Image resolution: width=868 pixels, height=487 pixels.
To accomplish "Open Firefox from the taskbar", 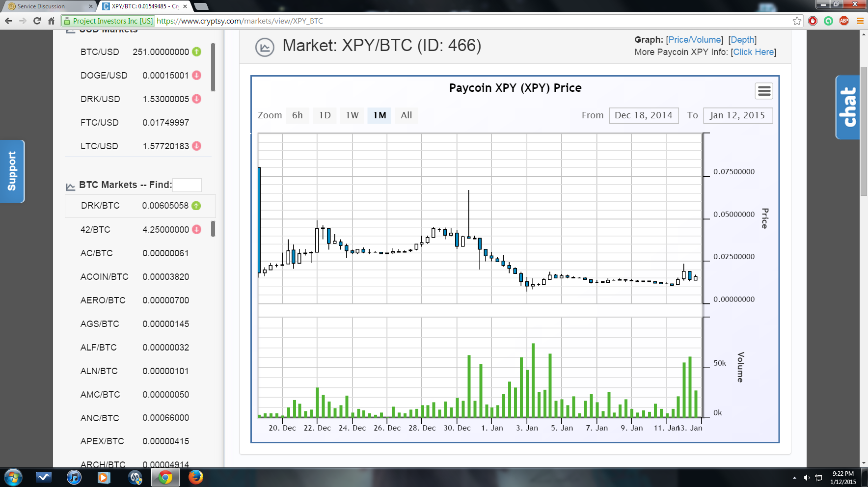I will coord(195,477).
